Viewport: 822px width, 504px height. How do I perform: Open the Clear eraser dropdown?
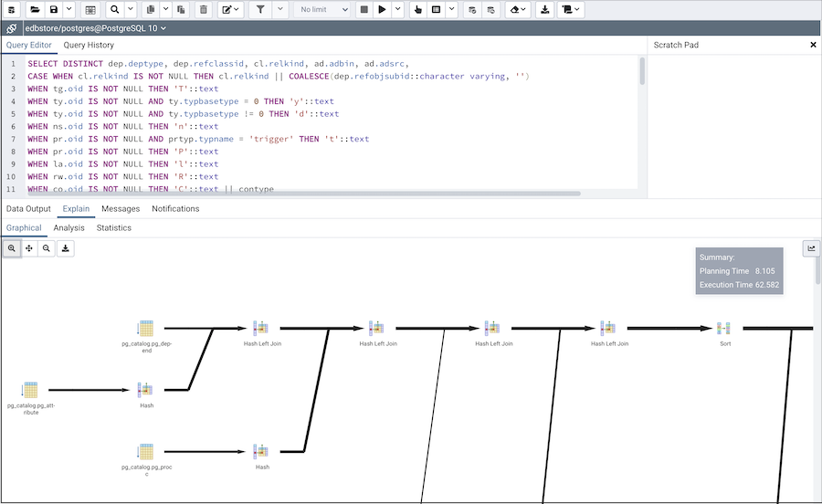[518, 9]
